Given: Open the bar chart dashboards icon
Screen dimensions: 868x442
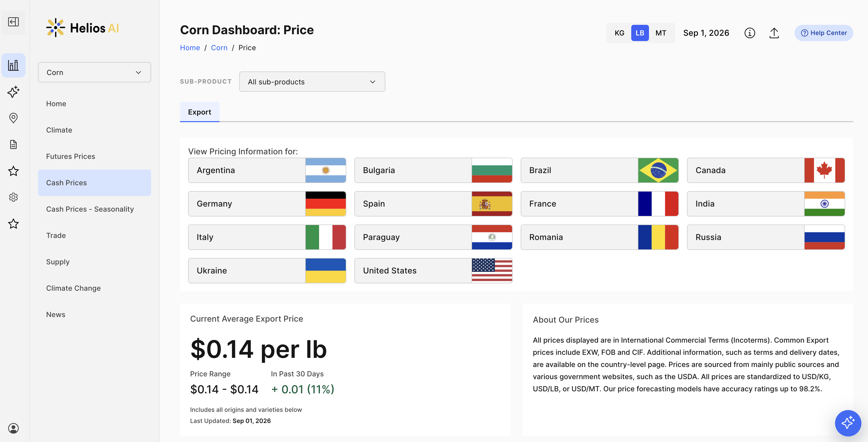Looking at the screenshot, I should pyautogui.click(x=13, y=65).
